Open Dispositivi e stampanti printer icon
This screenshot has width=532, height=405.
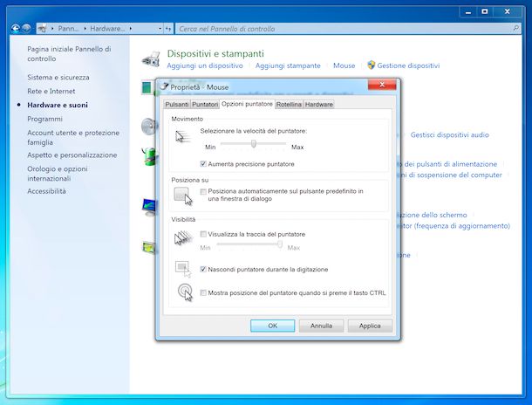[x=151, y=59]
